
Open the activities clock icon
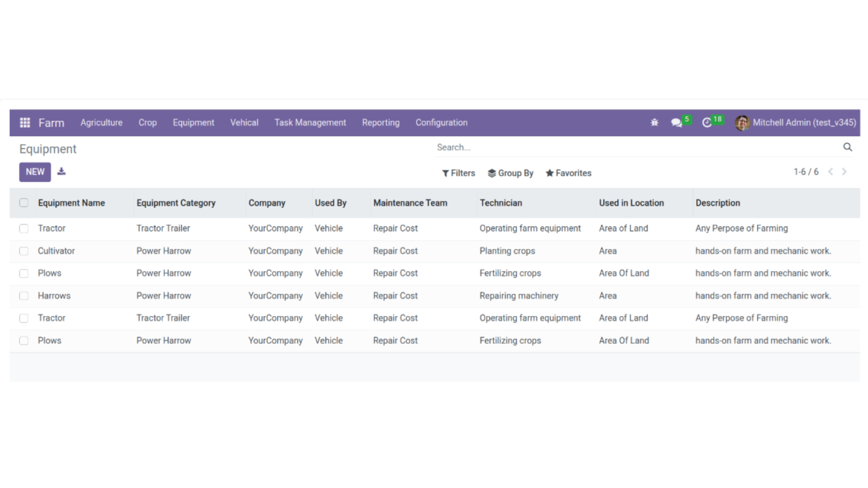pos(707,122)
